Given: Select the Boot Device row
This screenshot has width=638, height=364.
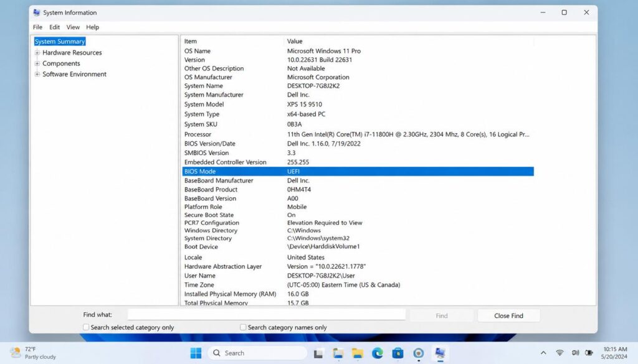Looking at the screenshot, I should click(358, 246).
